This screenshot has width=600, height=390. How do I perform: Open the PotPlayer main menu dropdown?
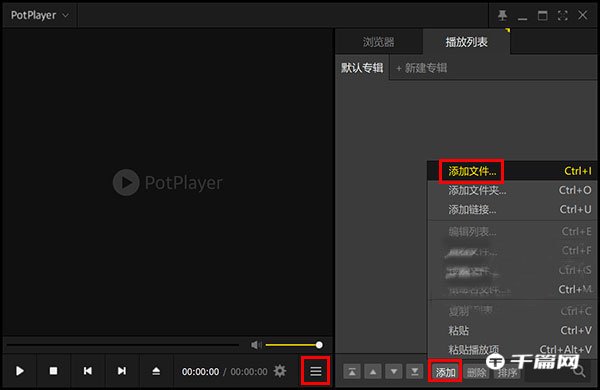pyautogui.click(x=40, y=15)
